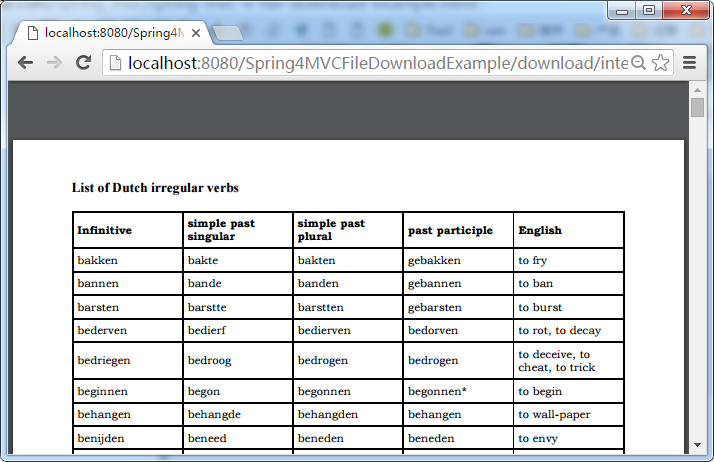714x462 pixels.
Task: Click the cell 'bannen'
Action: point(128,284)
